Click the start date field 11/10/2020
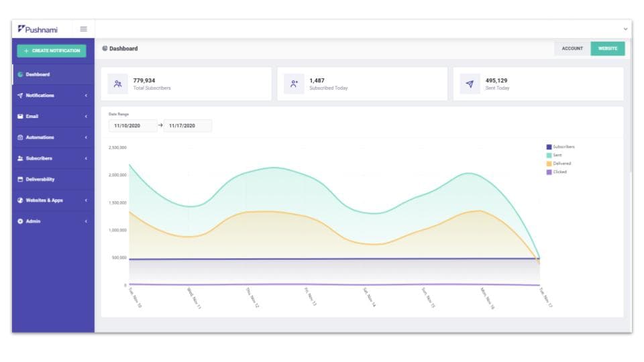Screen dimensions: 644x362 133,125
